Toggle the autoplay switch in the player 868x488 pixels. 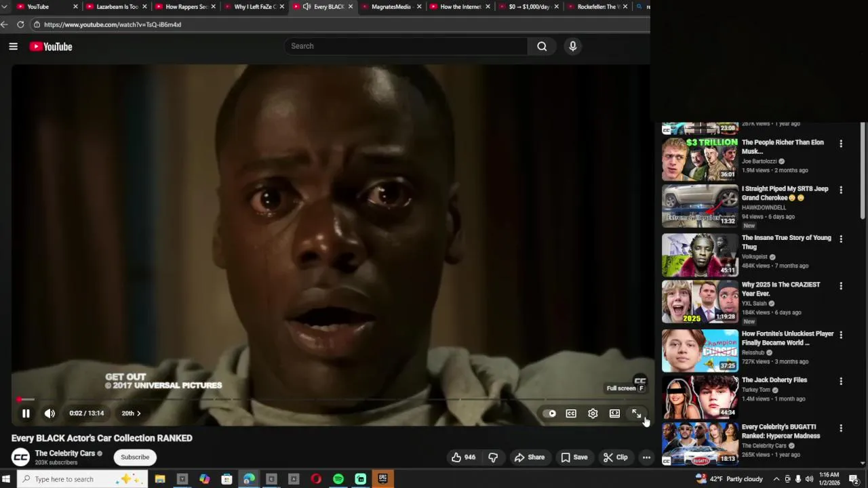550,413
